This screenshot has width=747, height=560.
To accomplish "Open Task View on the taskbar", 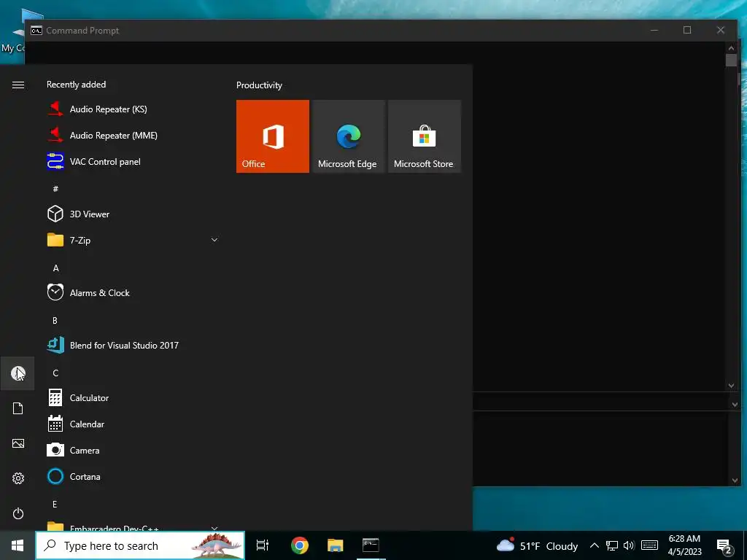I will [263, 545].
